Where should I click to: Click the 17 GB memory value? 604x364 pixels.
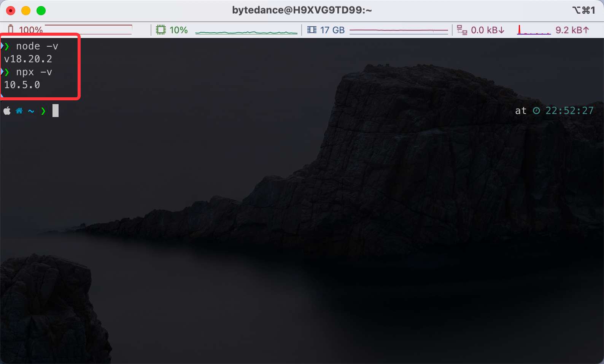[x=332, y=30]
